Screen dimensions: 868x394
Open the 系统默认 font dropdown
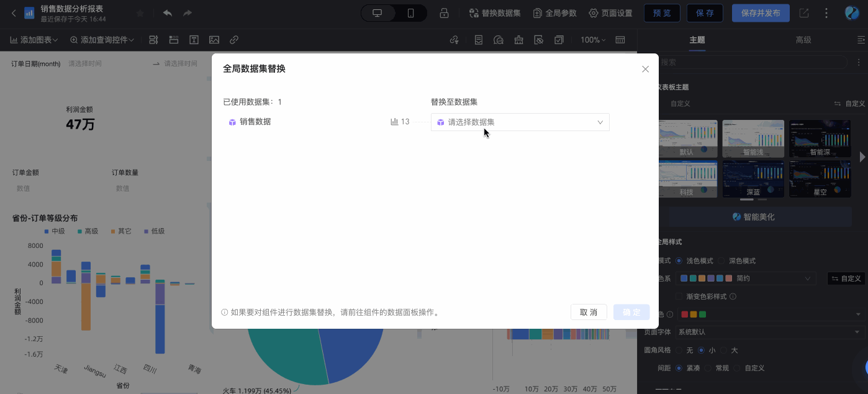click(x=770, y=332)
